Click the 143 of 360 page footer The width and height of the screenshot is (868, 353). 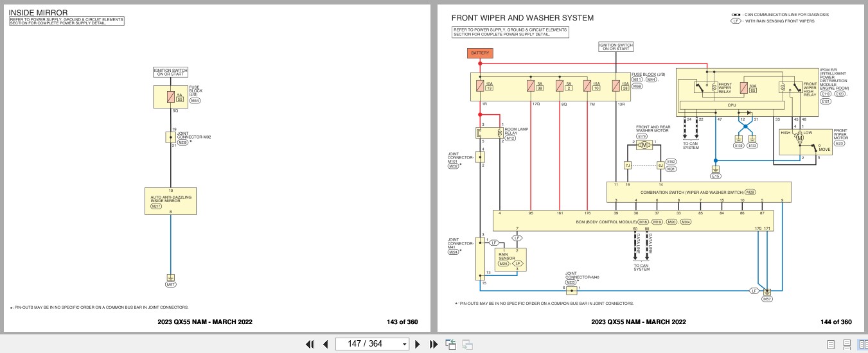click(402, 322)
